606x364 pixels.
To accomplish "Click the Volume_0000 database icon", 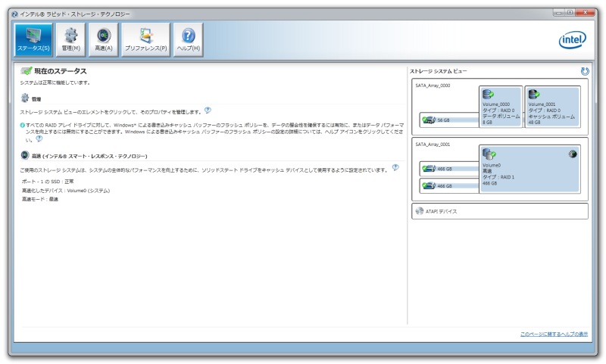I will [488, 94].
